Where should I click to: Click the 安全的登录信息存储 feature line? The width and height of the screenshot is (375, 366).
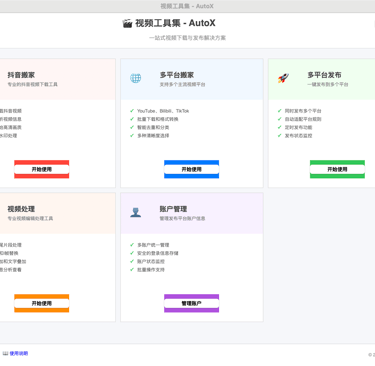[158, 253]
